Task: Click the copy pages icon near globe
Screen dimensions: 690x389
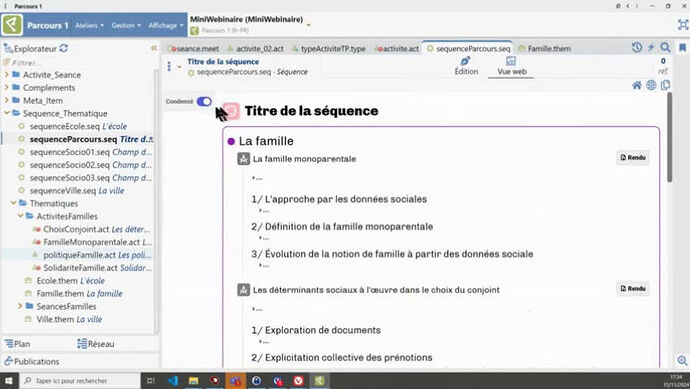Action: [665, 85]
